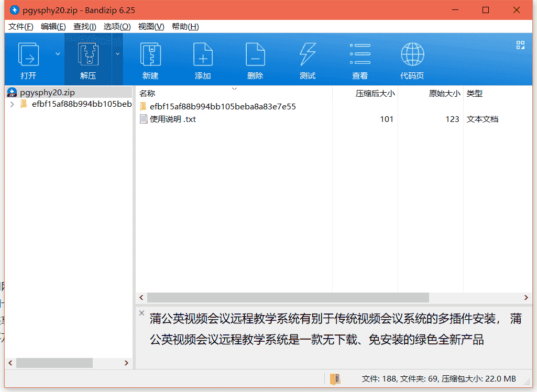
Task: Select efbf15af88b994bb105beb folder name in tree
Action: pyautogui.click(x=82, y=104)
